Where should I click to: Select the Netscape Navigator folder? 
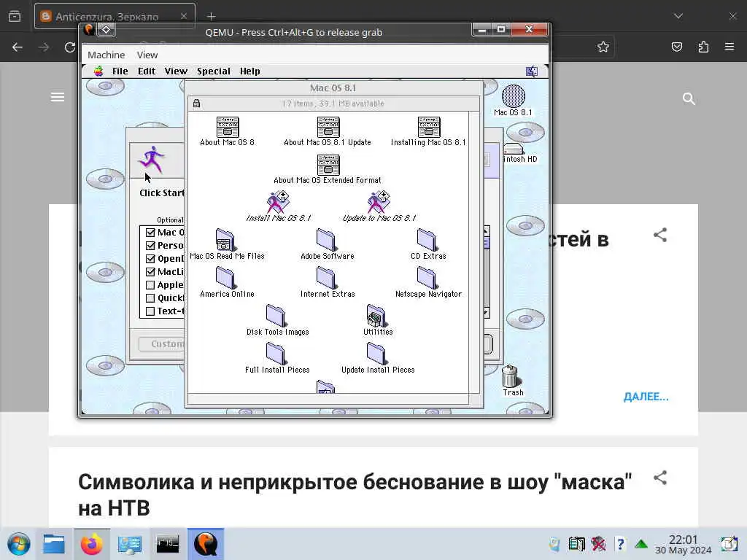point(427,278)
